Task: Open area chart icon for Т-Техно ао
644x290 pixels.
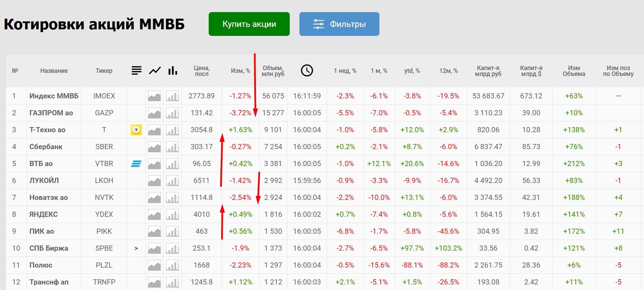Action: (x=154, y=130)
